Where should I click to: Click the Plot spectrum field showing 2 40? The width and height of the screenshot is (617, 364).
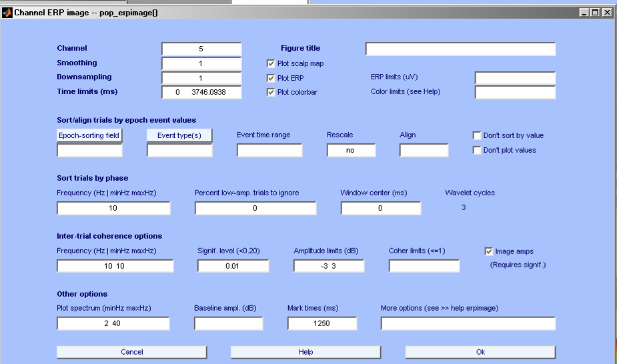(x=113, y=323)
